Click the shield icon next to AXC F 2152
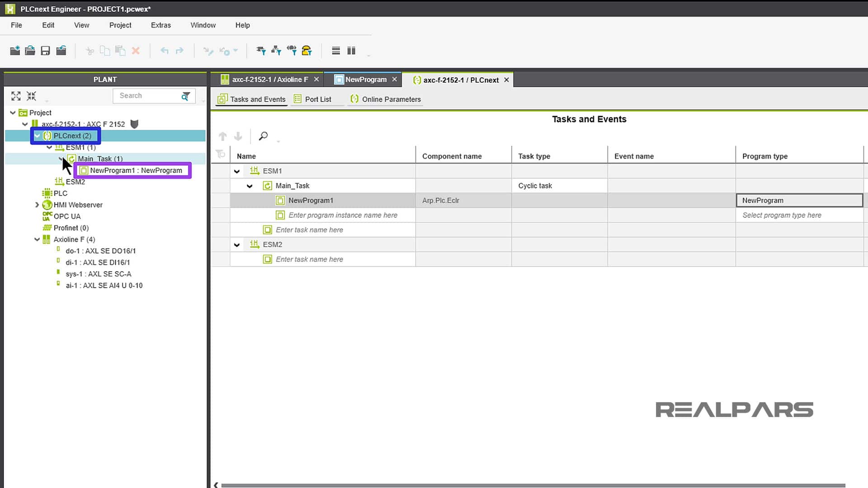This screenshot has height=488, width=868. 134,124
